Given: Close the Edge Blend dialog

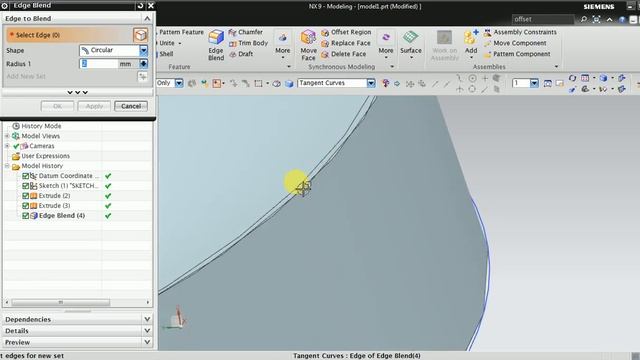Looking at the screenshot, I should pos(151,6).
